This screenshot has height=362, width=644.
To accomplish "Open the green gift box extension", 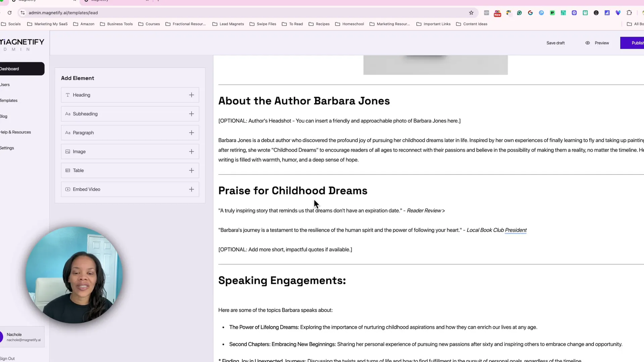I will click(585, 13).
